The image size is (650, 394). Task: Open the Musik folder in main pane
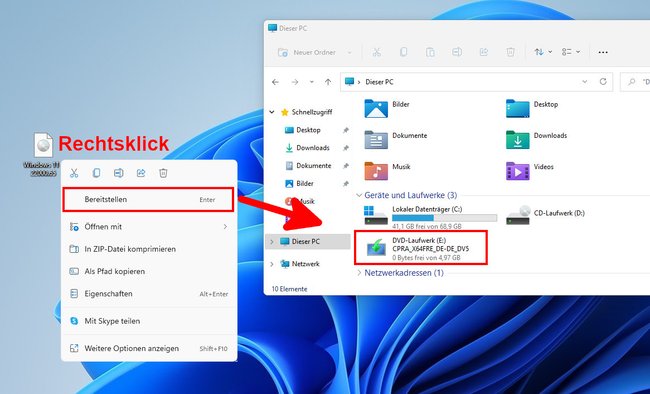(x=387, y=170)
